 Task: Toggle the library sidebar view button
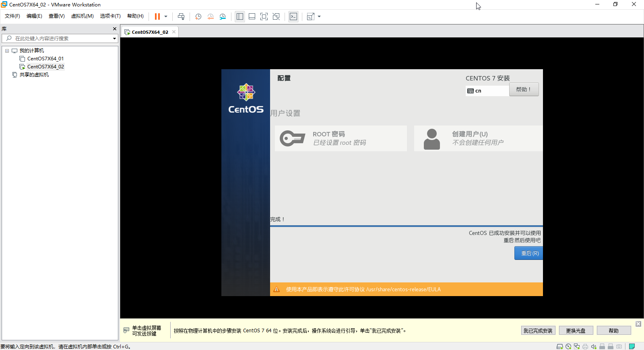coord(240,16)
